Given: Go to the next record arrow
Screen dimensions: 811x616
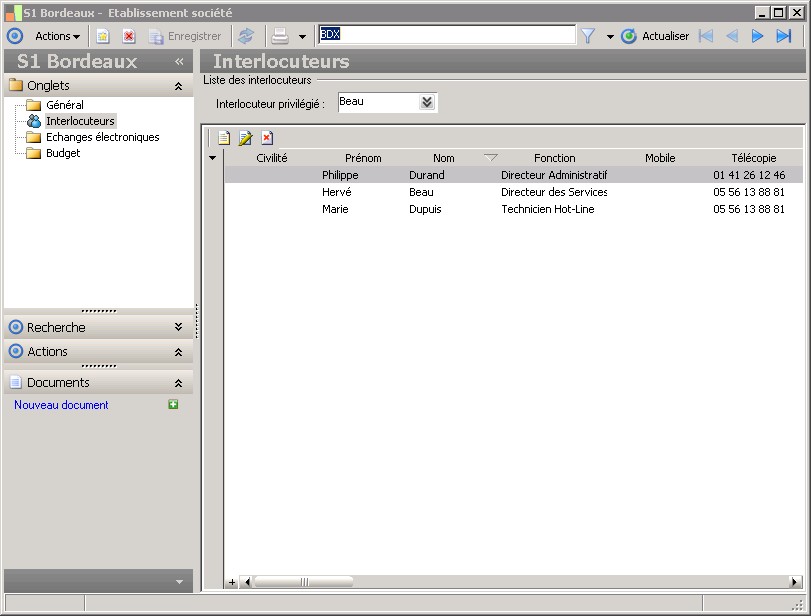Looking at the screenshot, I should point(758,36).
